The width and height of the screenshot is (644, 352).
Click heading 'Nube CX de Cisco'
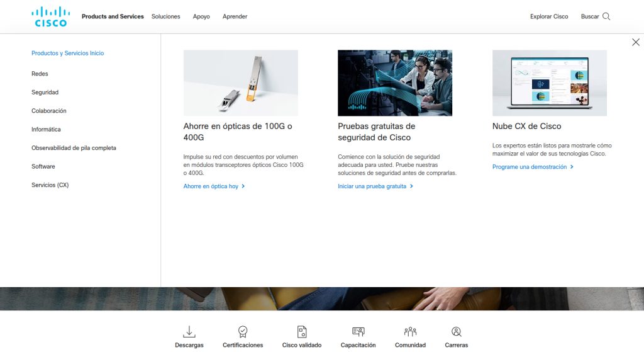(526, 126)
